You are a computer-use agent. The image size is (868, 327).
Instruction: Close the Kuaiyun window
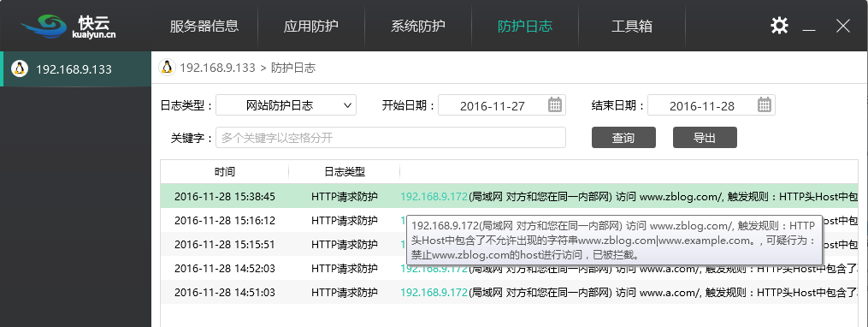842,26
